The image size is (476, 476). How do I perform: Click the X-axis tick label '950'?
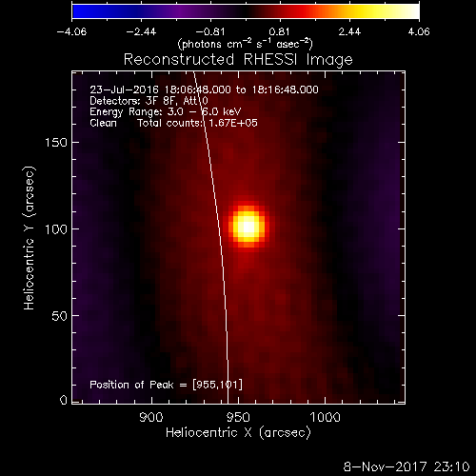click(238, 417)
